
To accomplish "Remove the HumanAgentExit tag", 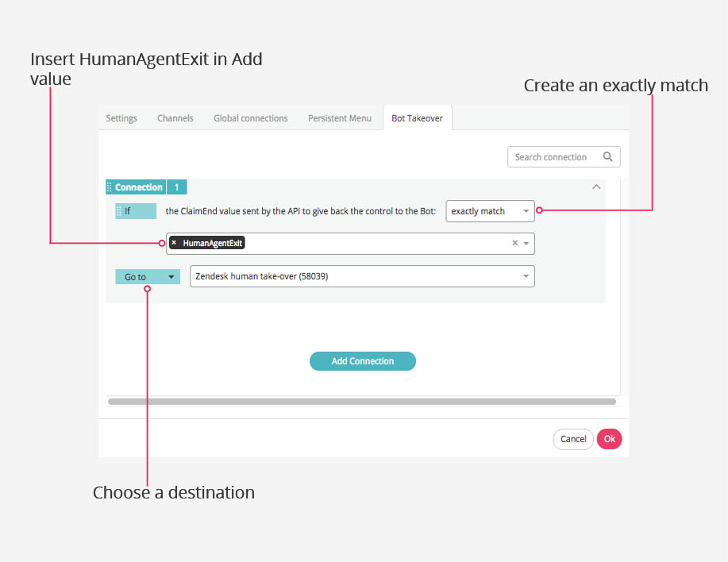I will point(174,243).
